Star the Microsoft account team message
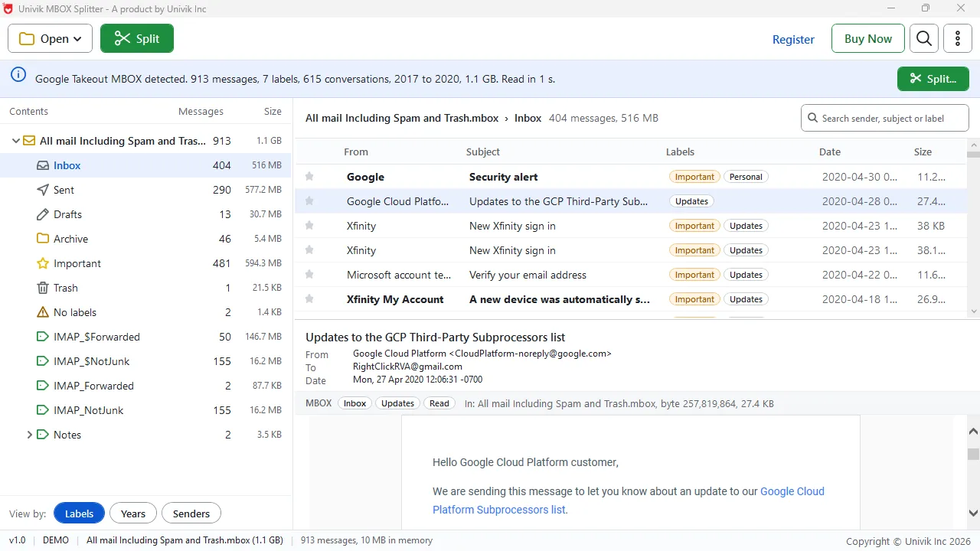Image resolution: width=980 pixels, height=551 pixels. pyautogui.click(x=309, y=275)
